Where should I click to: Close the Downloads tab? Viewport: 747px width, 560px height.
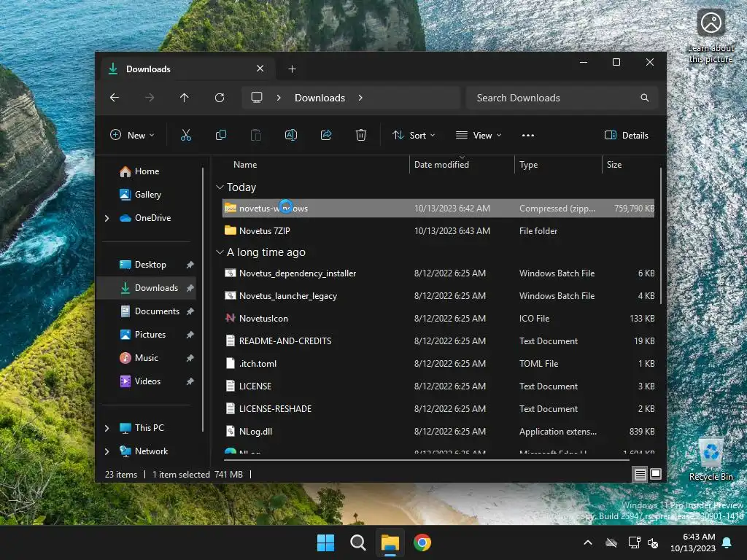[260, 69]
